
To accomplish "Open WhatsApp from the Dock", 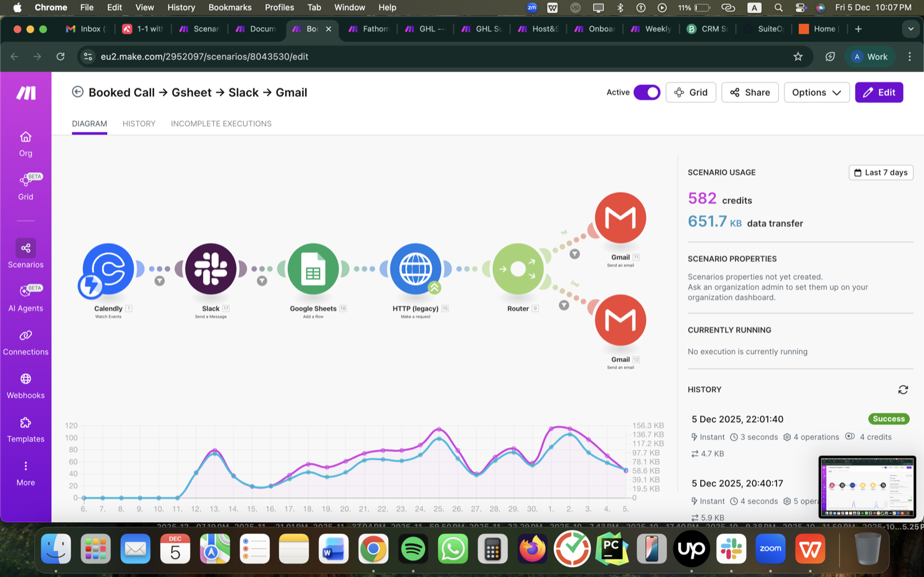I will (x=452, y=549).
